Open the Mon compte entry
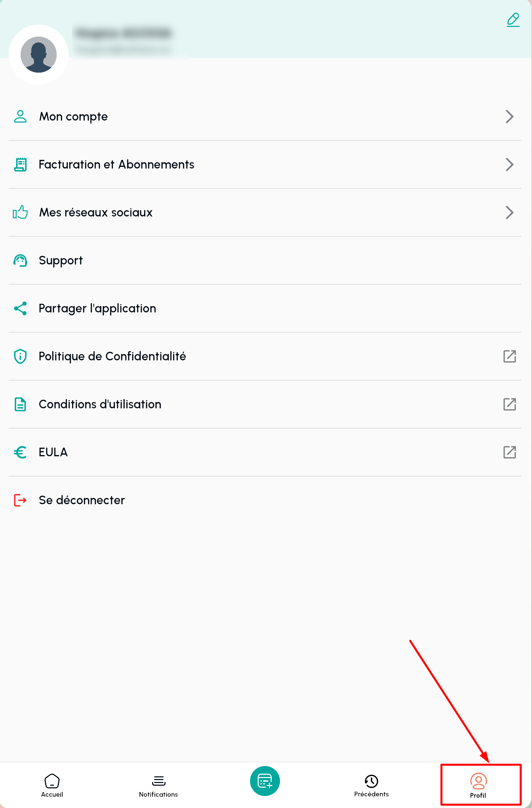This screenshot has height=808, width=532. click(73, 117)
